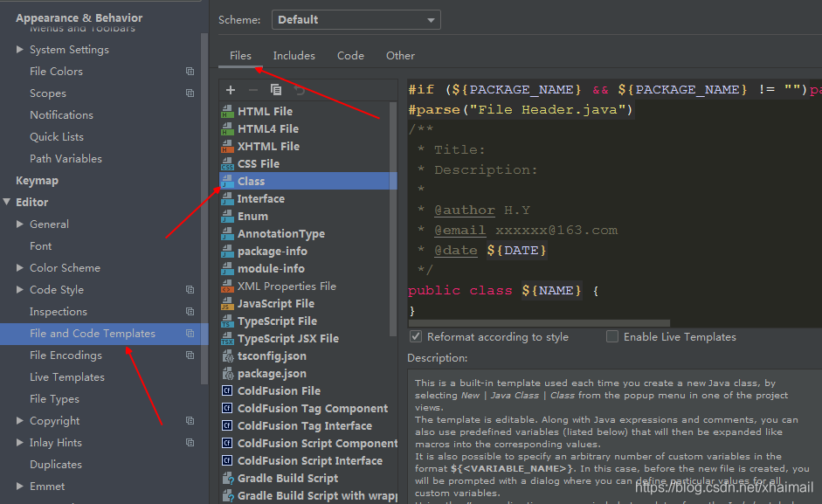
Task: Click project-level icon beside File Colors
Action: click(x=190, y=72)
